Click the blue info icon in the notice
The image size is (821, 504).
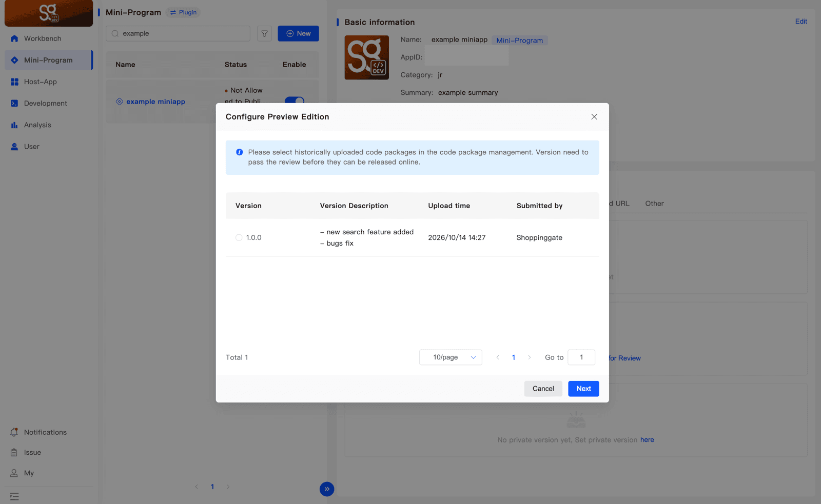(239, 152)
